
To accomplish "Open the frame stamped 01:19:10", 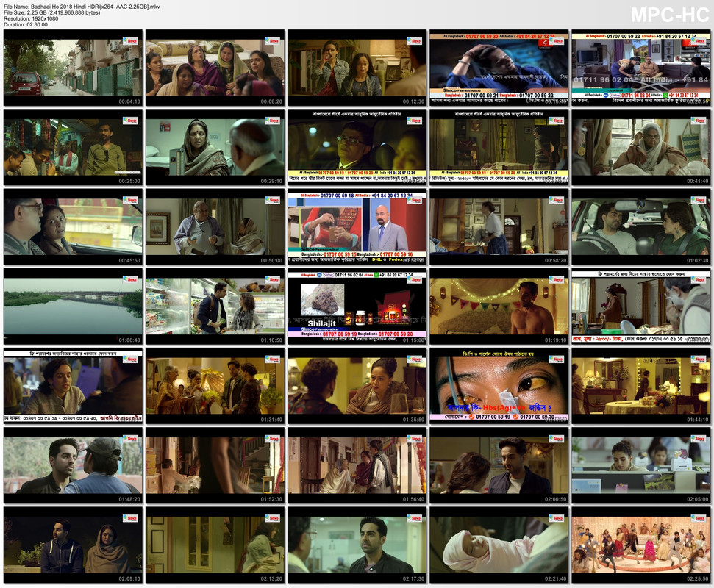I will click(x=499, y=306).
